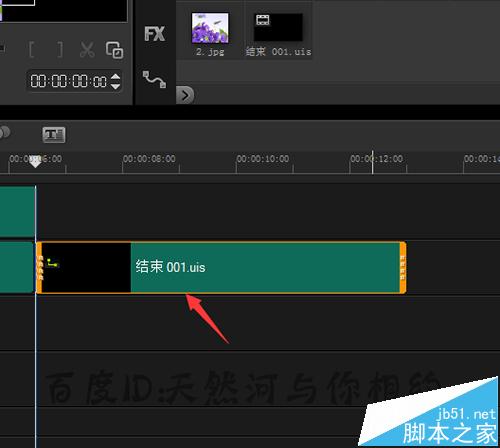Viewport: 500px width, 448px height.
Task: Click the 2.jpg file name label
Action: (210, 52)
